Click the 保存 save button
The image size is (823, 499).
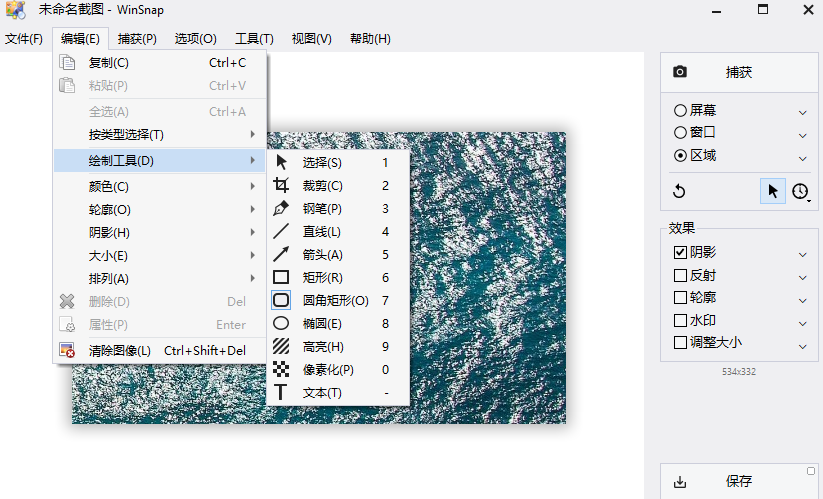tap(739, 481)
